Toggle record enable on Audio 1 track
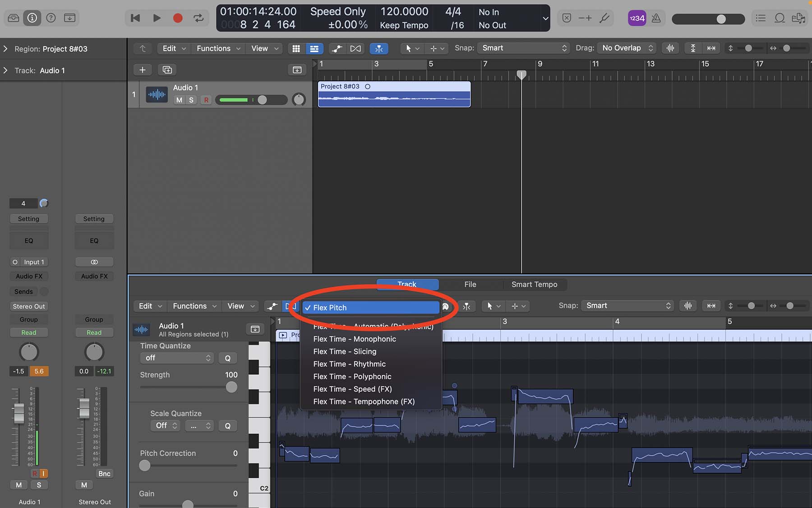812x508 pixels. pyautogui.click(x=206, y=100)
